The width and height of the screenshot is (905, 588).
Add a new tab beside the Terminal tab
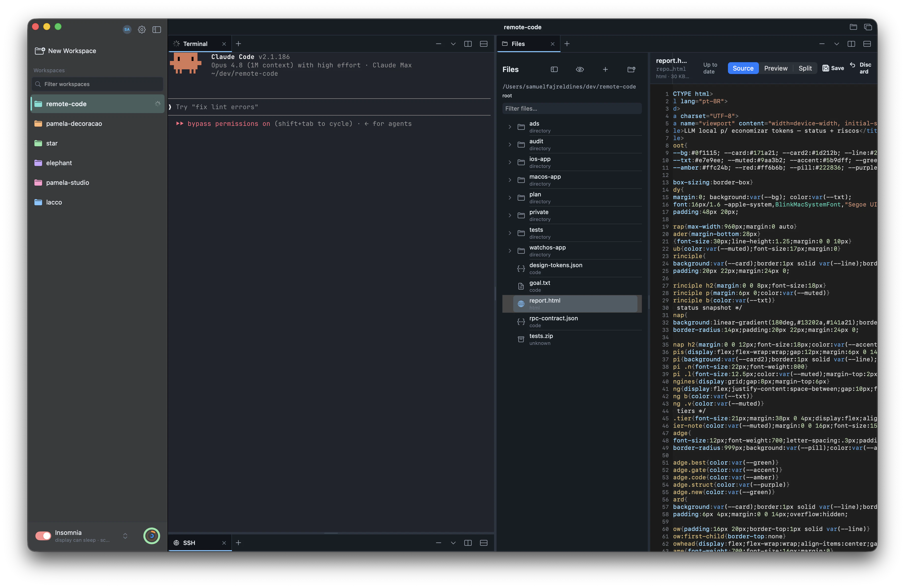tap(238, 44)
